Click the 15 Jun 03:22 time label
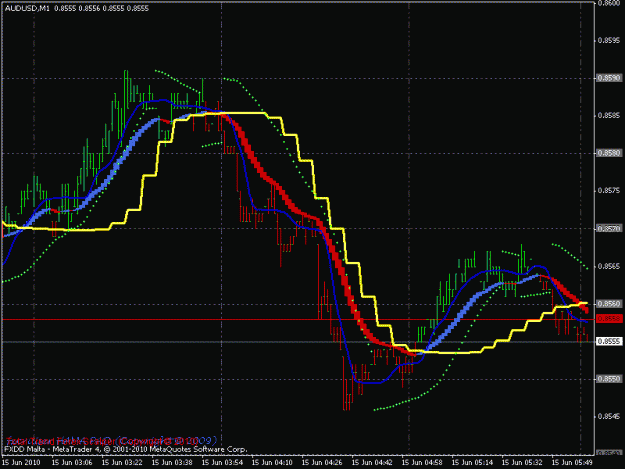625x469 pixels. (x=122, y=463)
